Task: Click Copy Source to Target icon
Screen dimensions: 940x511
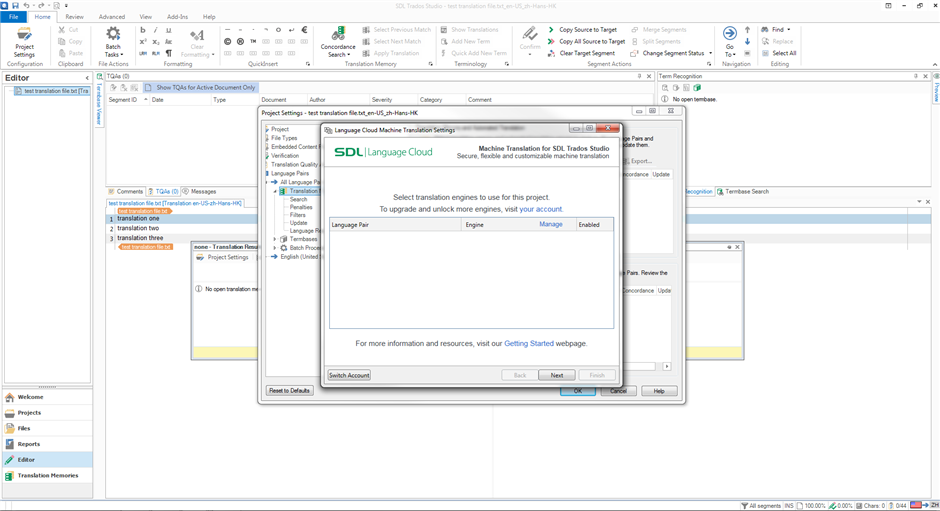Action: tap(551, 30)
